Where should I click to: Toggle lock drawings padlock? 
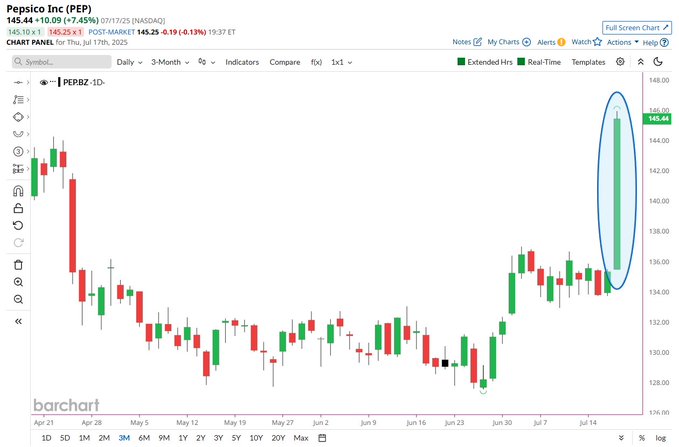[x=18, y=208]
